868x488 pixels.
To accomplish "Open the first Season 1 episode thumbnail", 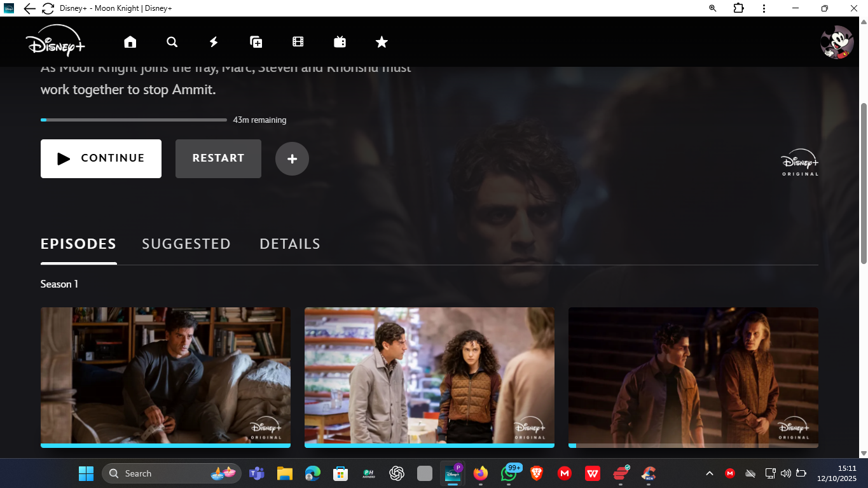I will pyautogui.click(x=165, y=377).
